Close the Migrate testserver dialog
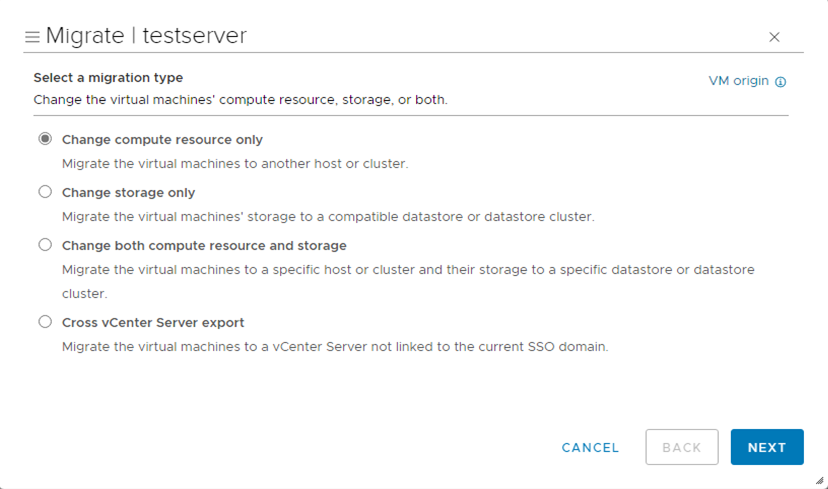 [x=774, y=37]
